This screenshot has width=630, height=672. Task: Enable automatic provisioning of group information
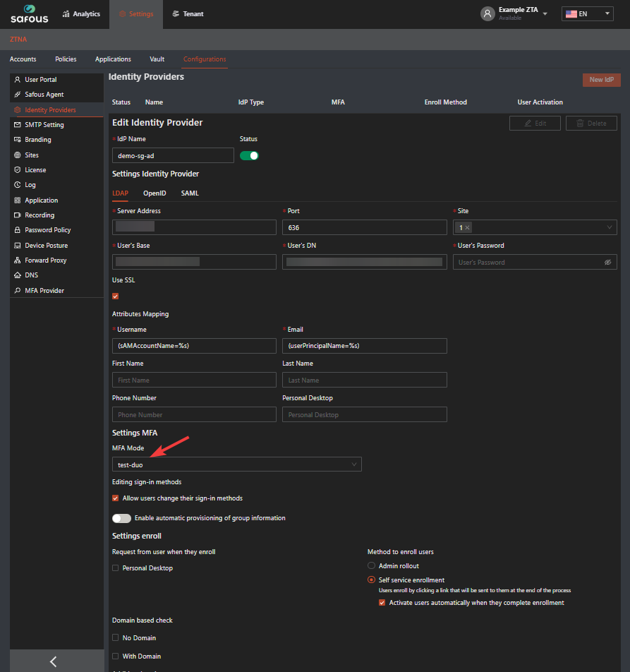pyautogui.click(x=121, y=518)
